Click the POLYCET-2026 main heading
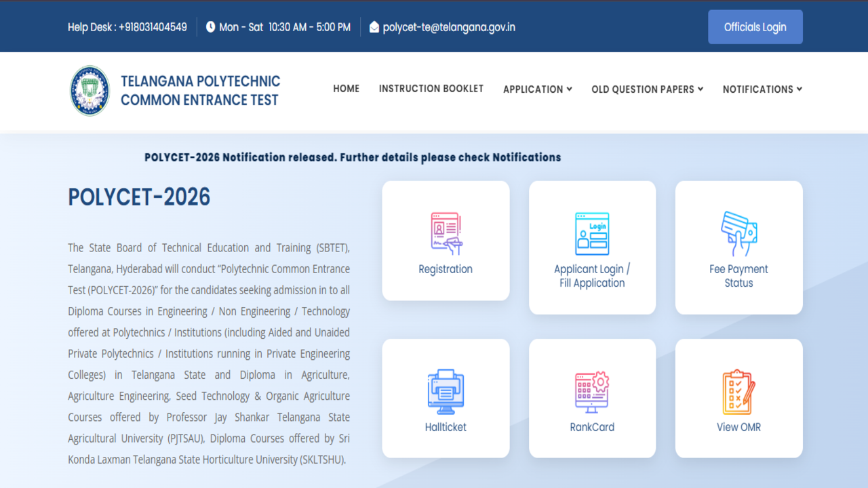868x488 pixels. point(139,197)
